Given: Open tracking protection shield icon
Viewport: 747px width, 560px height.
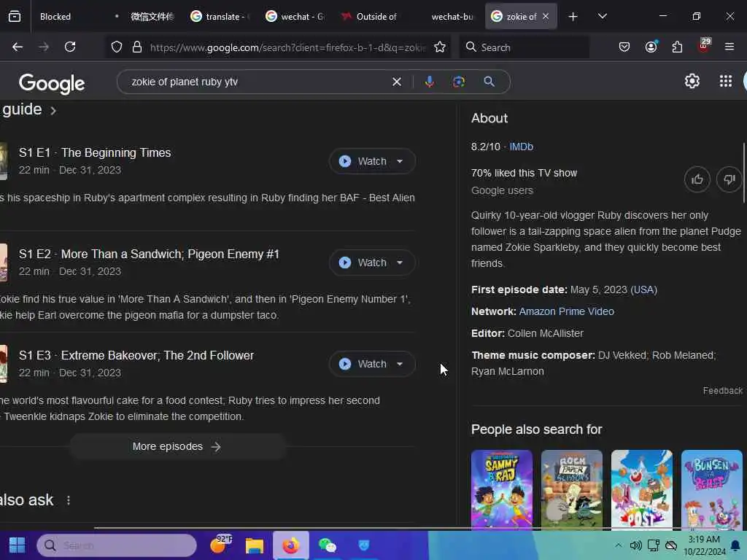Looking at the screenshot, I should (x=117, y=47).
